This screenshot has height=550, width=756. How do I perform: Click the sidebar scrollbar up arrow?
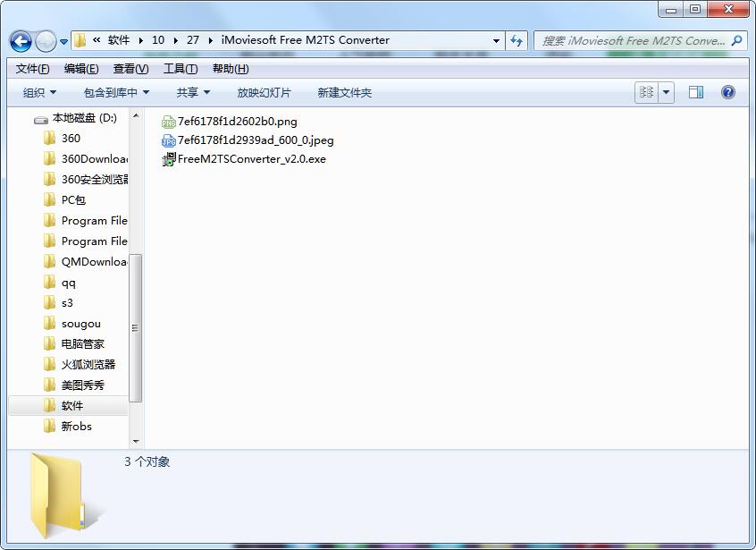(136, 115)
